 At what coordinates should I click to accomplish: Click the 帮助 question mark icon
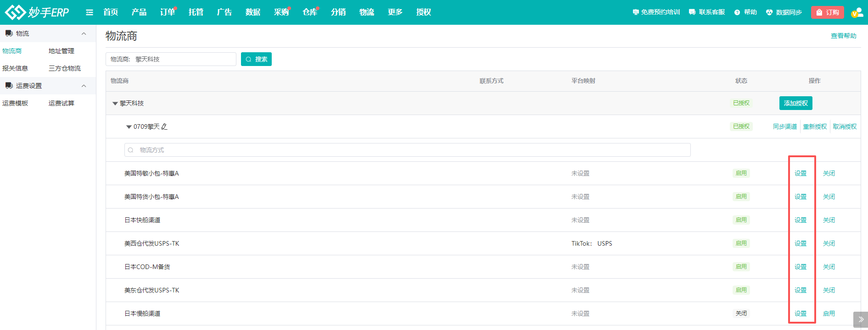tap(737, 12)
